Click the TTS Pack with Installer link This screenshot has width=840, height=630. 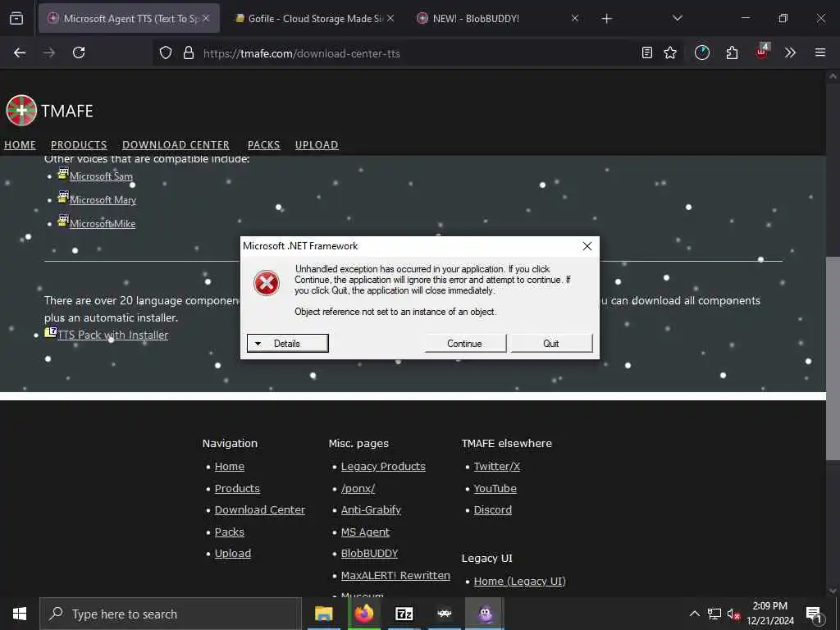pos(112,335)
